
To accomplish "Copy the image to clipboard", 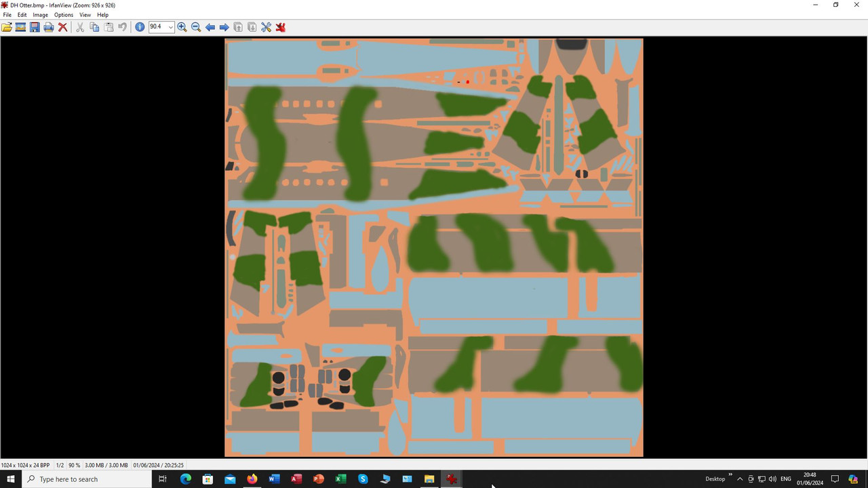I will (94, 26).
